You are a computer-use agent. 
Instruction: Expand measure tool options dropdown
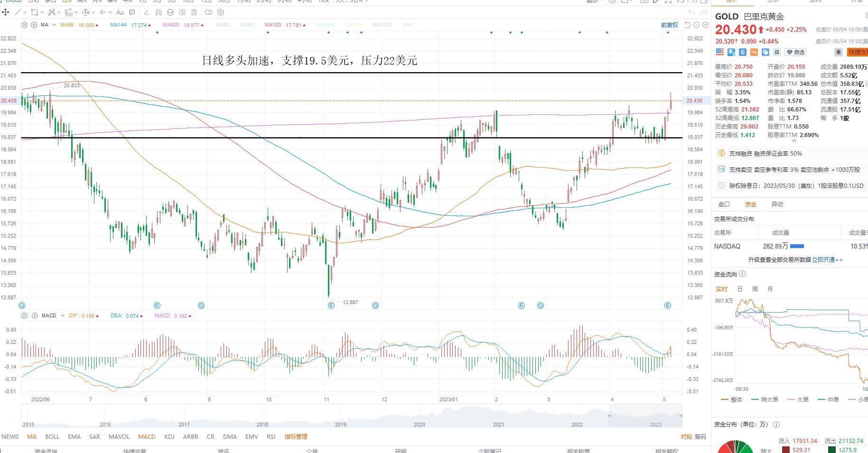click(x=93, y=12)
